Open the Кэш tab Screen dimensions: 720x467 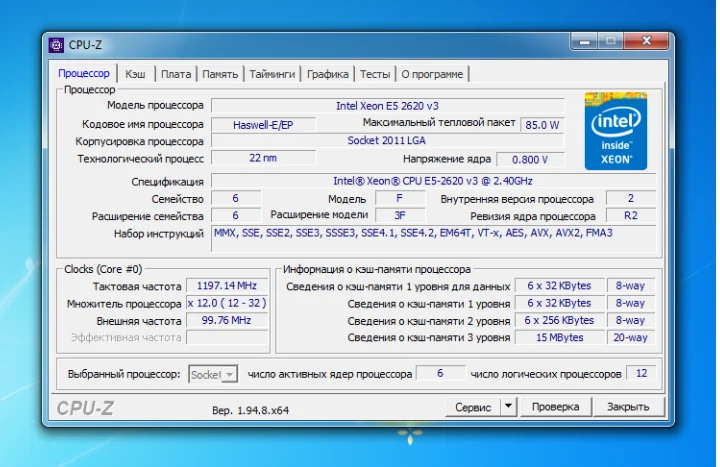point(135,74)
